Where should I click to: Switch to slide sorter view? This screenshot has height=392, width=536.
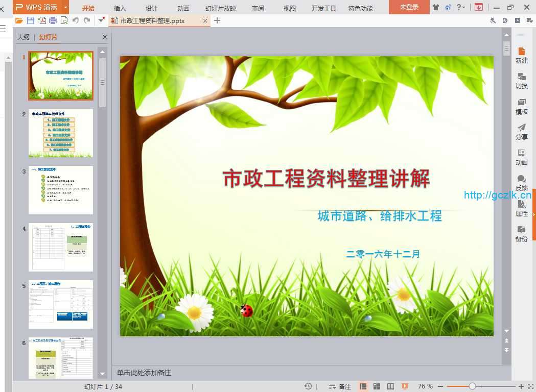377,386
